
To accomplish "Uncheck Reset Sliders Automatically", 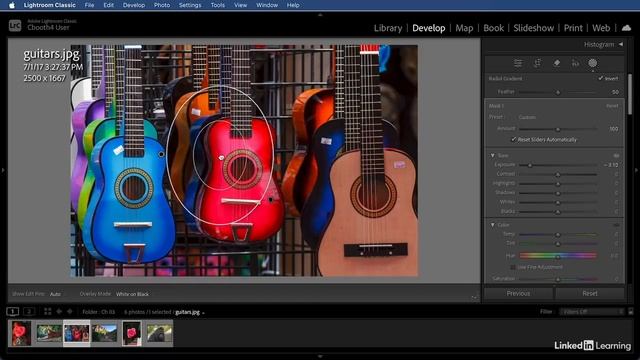I will (x=513, y=140).
